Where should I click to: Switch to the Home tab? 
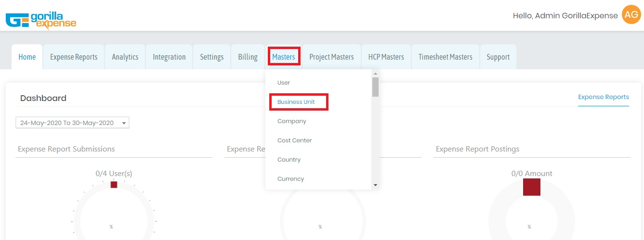[27, 57]
